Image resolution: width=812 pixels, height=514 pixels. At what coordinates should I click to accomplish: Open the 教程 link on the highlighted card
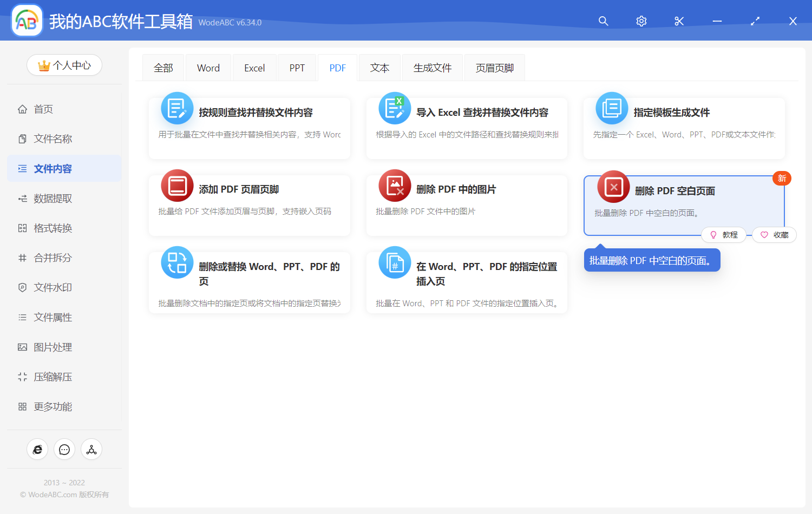[x=724, y=234]
